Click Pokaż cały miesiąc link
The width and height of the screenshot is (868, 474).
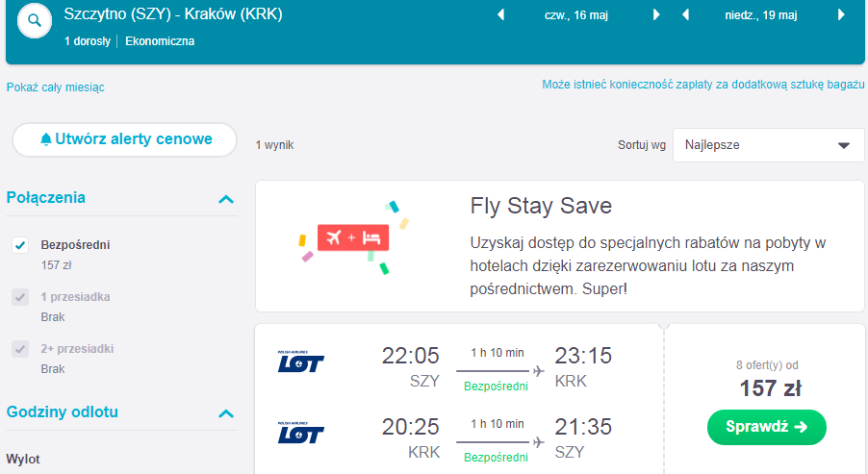pos(56,87)
